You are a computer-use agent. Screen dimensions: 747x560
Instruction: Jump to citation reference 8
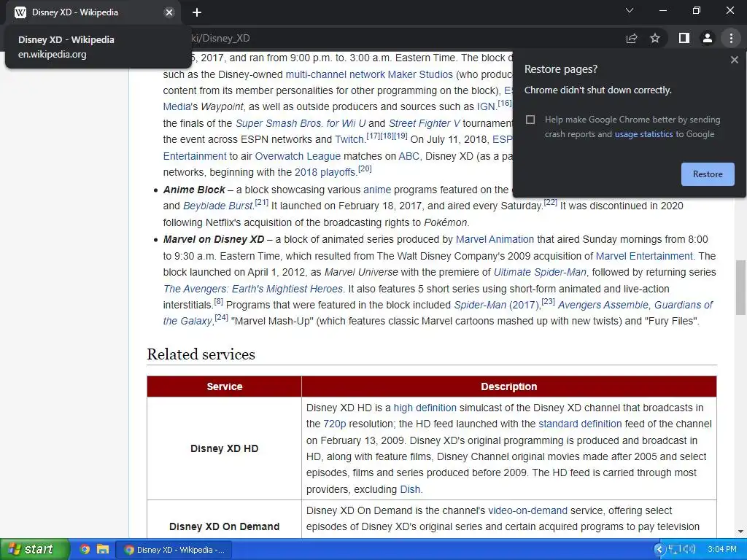click(x=218, y=301)
